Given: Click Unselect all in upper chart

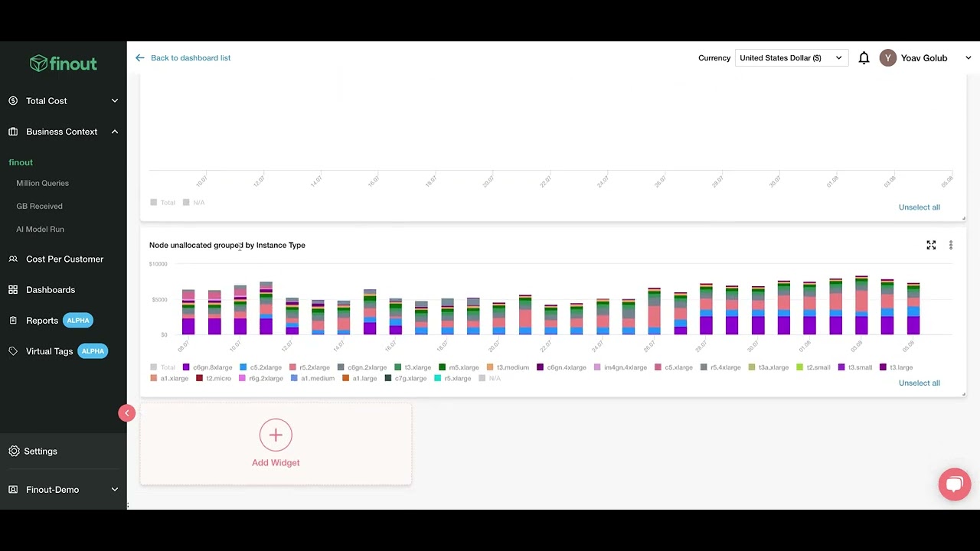Looking at the screenshot, I should (x=919, y=207).
